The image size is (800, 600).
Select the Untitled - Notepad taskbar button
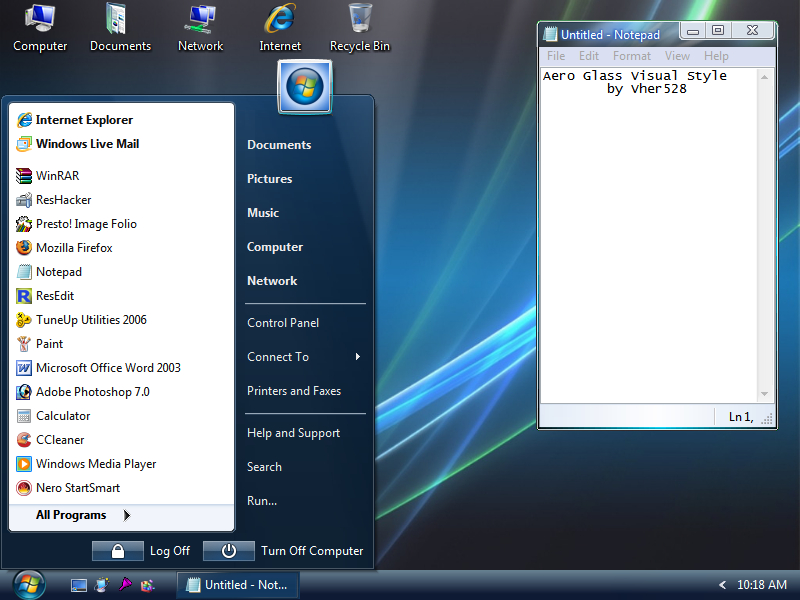(238, 585)
